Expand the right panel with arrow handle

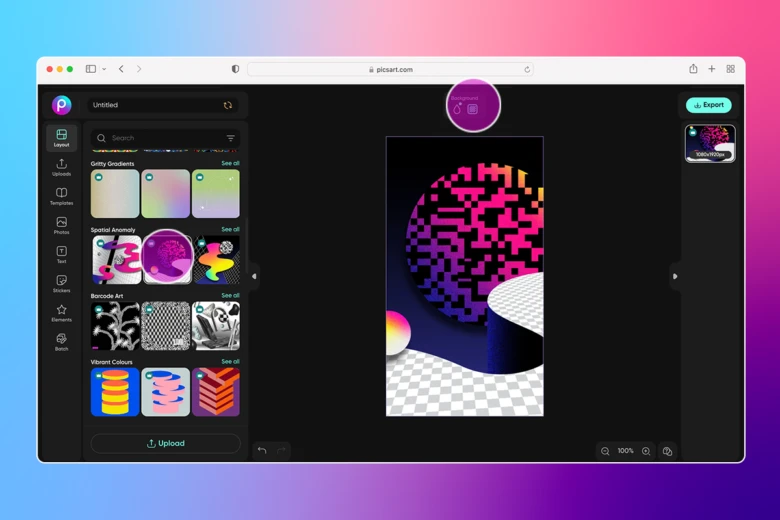675,276
